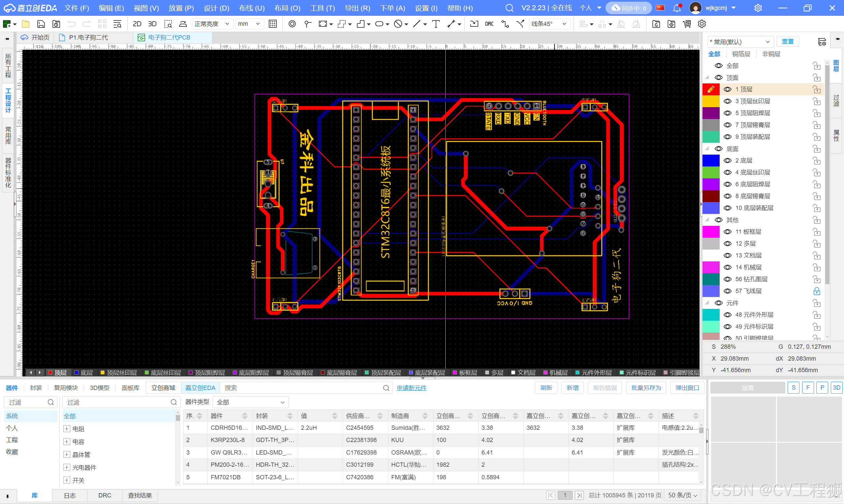Image resolution: width=844 pixels, height=504 pixels.
Task: Click the zoom to selection icon
Action: [168, 24]
